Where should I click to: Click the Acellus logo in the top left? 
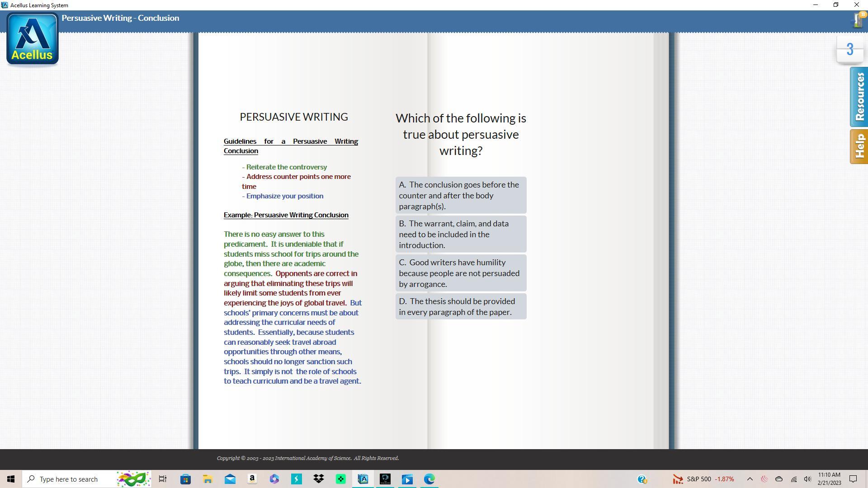[32, 38]
